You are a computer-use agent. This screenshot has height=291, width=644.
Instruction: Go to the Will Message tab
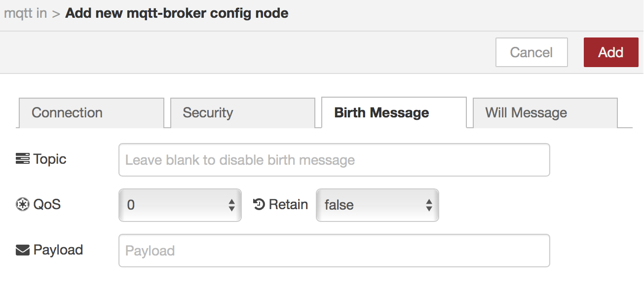point(545,113)
